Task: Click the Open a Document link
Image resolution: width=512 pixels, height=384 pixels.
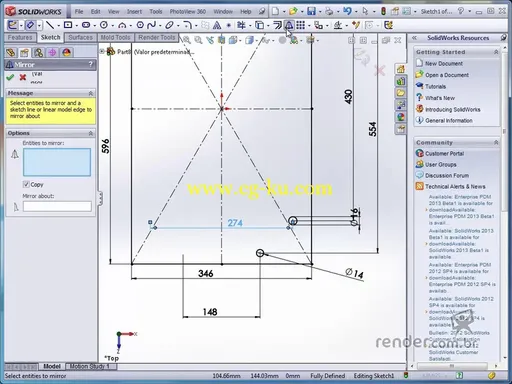Action: [x=447, y=75]
